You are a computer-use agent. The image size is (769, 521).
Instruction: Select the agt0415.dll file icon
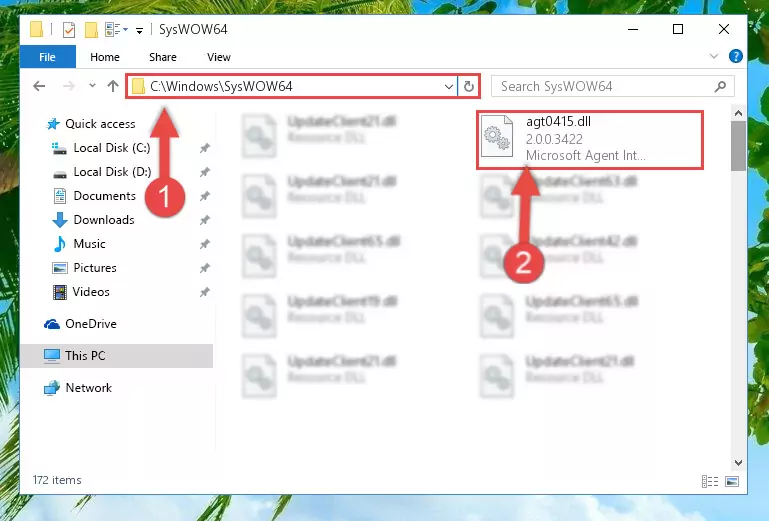point(497,137)
